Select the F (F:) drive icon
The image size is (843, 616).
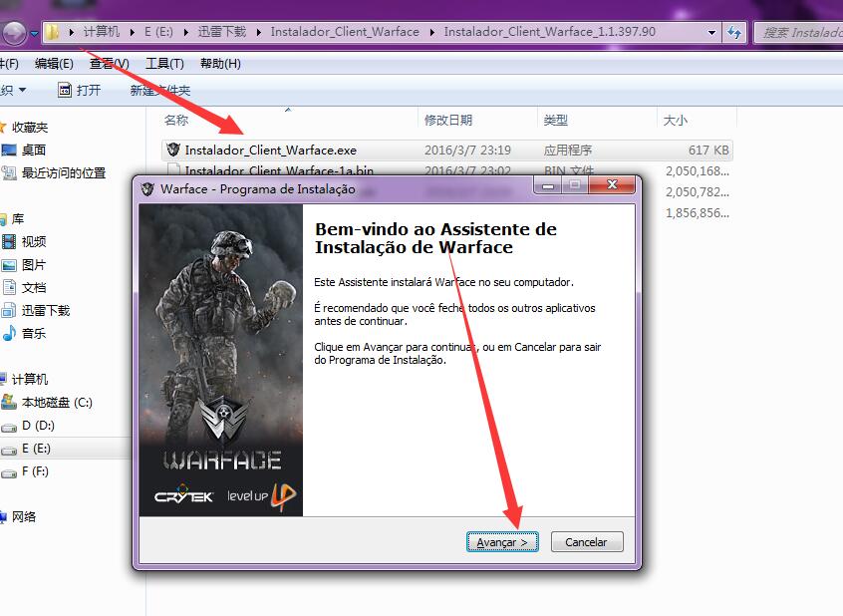(9, 472)
